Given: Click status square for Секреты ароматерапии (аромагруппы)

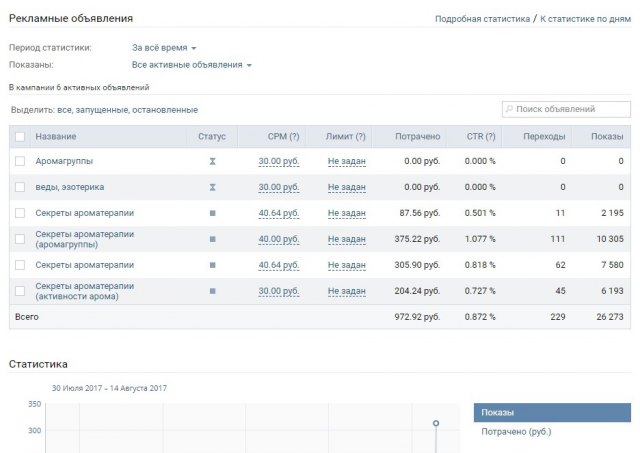Looking at the screenshot, I should coord(212,239).
